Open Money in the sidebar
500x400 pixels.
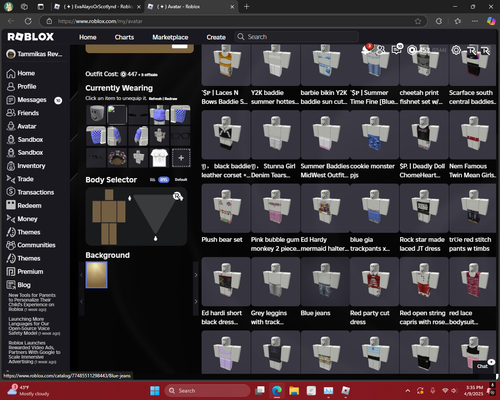pyautogui.click(x=22, y=219)
